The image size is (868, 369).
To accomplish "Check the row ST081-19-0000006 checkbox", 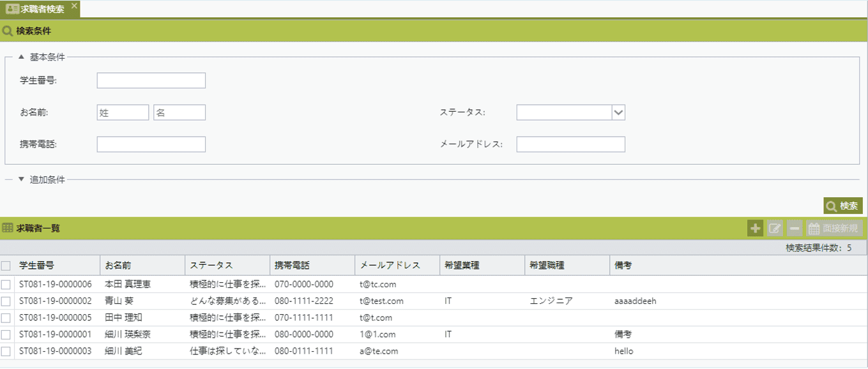I will (6, 285).
